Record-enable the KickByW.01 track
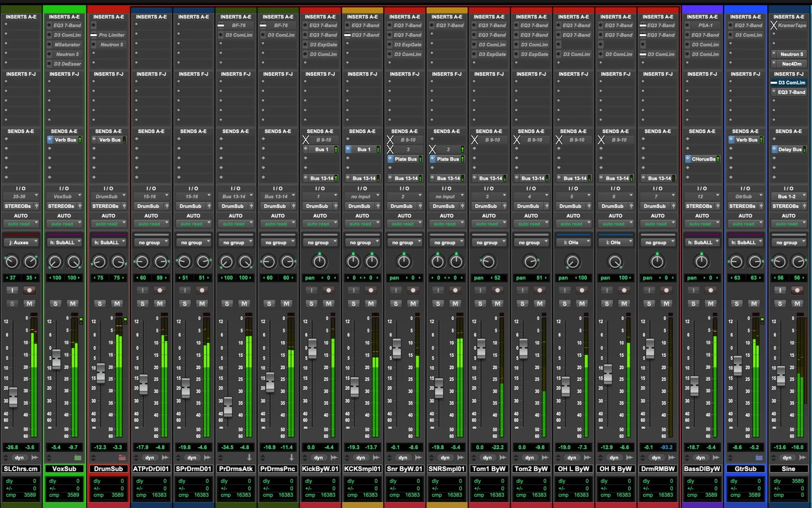Screen dimensions: 812x508 tap(328, 290)
